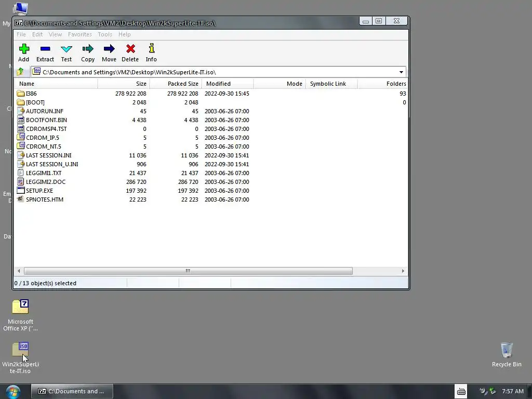Sort by the Packed Size column header
The image size is (532, 399).
pos(176,84)
